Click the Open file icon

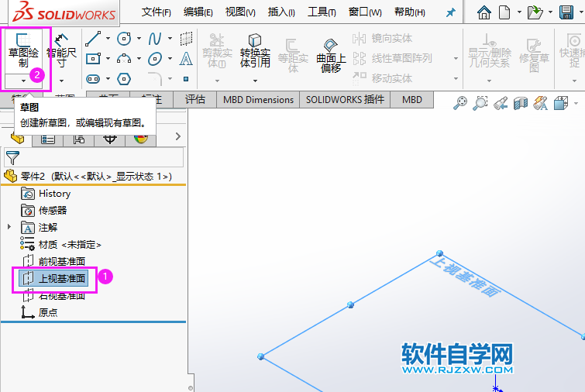click(535, 12)
